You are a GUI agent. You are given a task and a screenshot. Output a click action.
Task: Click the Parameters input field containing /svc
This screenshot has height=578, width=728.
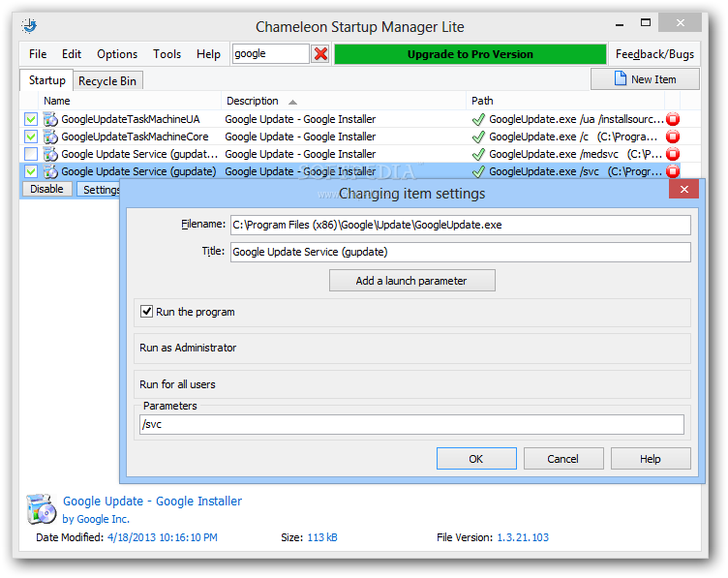tap(411, 424)
